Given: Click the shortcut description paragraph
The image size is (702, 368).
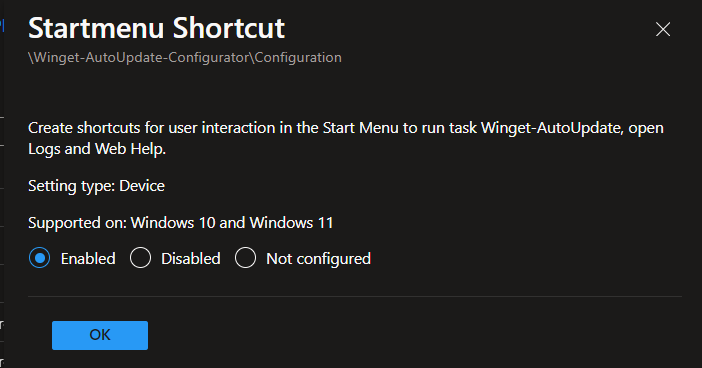Looking at the screenshot, I should (346, 138).
